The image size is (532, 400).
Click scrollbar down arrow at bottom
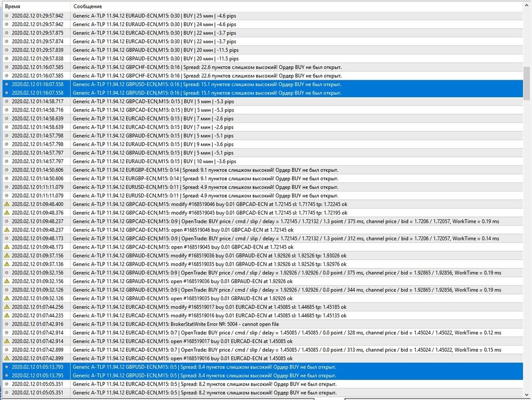point(527,395)
